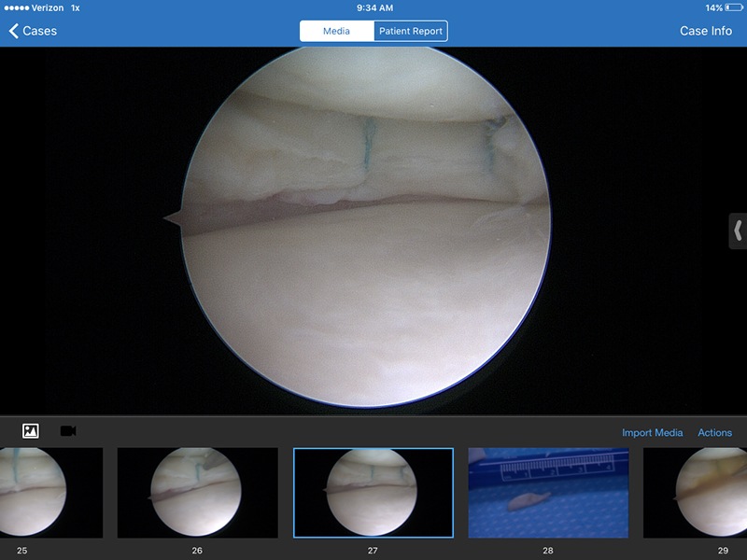Viewport: 747px width, 560px height.
Task: Go back to the Cases list
Action: [33, 31]
